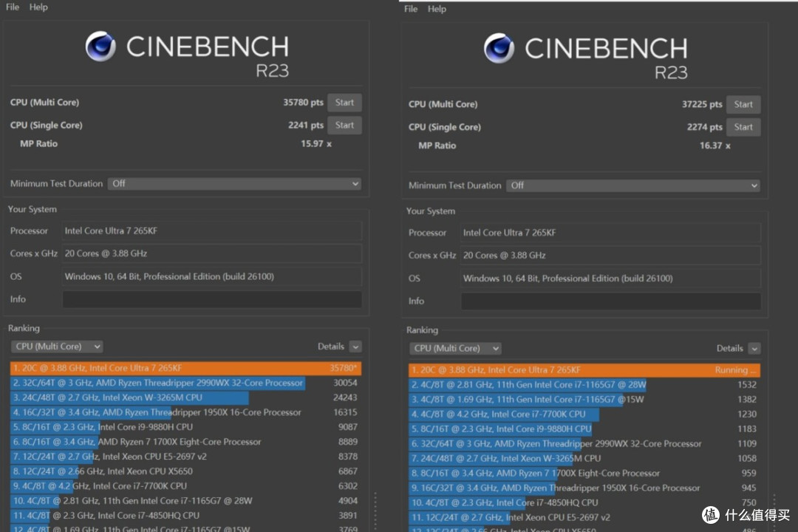The width and height of the screenshot is (798, 532).
Task: Select Core i7-4850HQ row scoring 3891
Action: point(185,516)
